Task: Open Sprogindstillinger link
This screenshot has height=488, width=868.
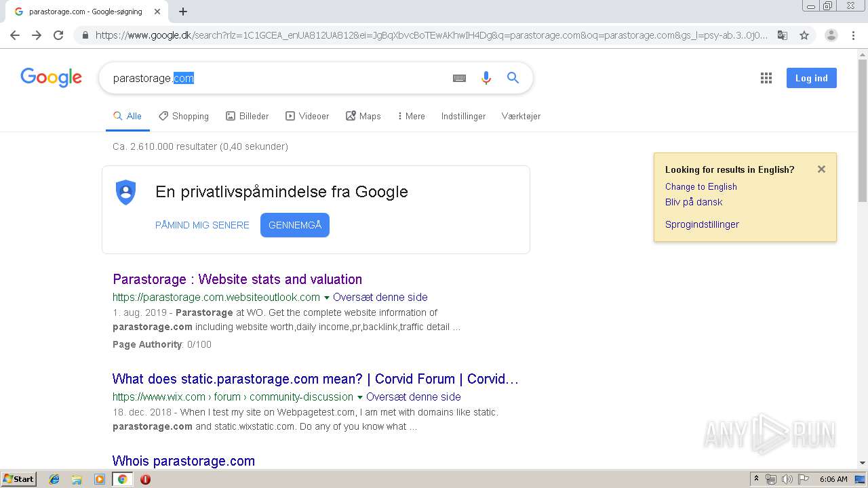Action: click(x=702, y=224)
